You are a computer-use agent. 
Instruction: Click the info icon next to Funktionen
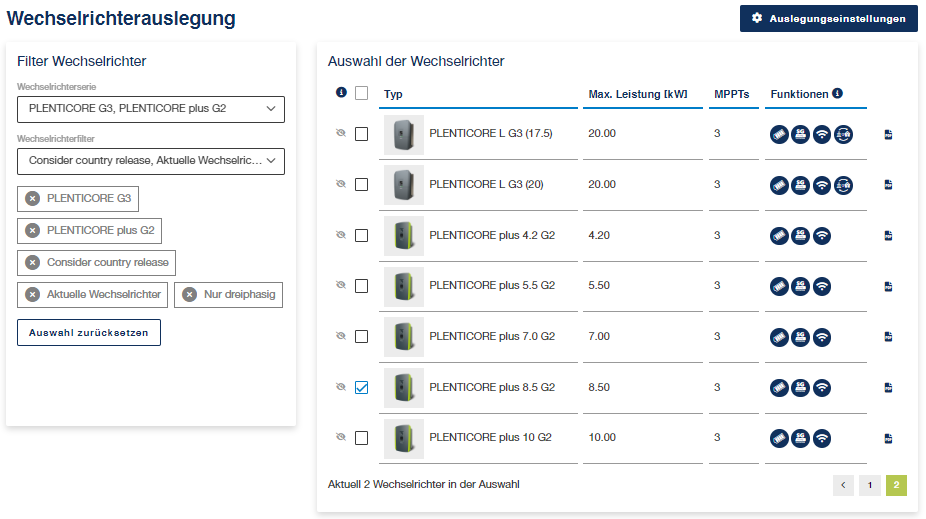pyautogui.click(x=837, y=93)
